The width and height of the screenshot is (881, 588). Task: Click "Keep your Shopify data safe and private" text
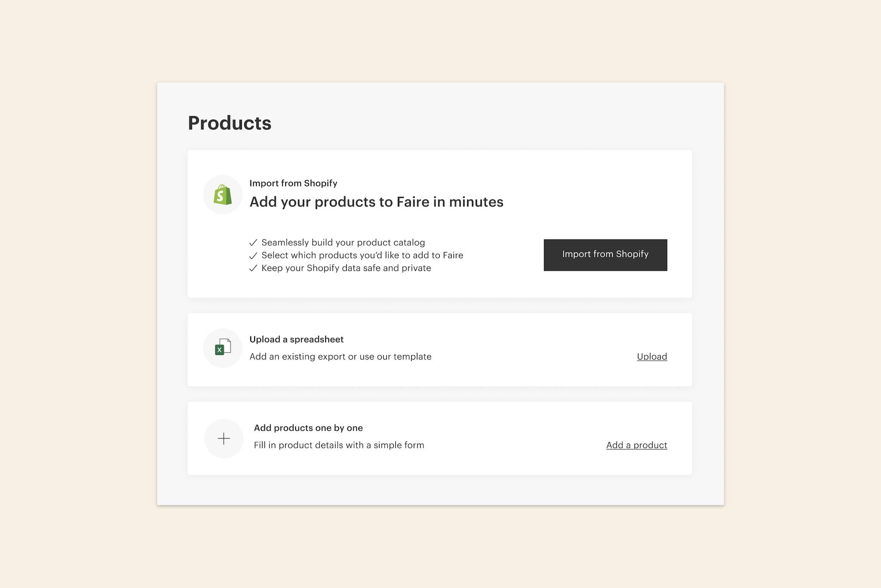(346, 268)
